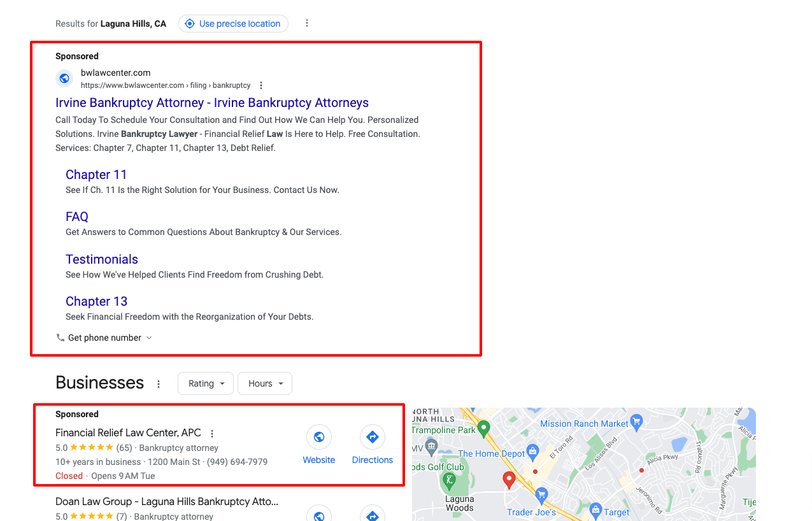Click Directions icon for Financial Relief Law Center

point(373,437)
